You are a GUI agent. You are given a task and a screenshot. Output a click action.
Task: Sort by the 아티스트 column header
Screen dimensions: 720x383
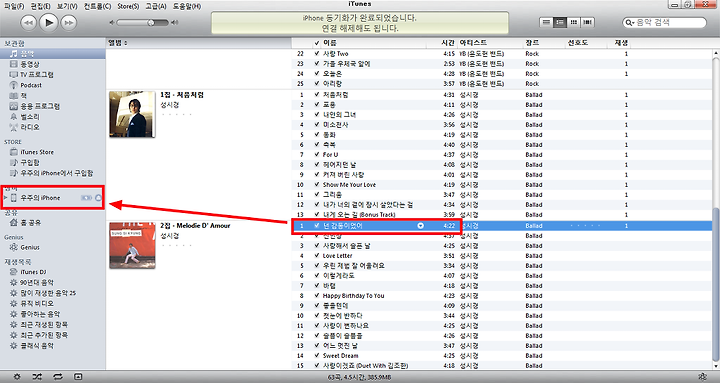click(490, 43)
